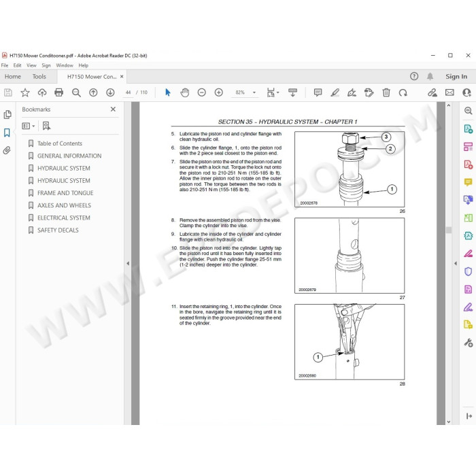The width and height of the screenshot is (476, 476).
Task: Open the Create PDF tool in right pane
Action: [x=468, y=165]
